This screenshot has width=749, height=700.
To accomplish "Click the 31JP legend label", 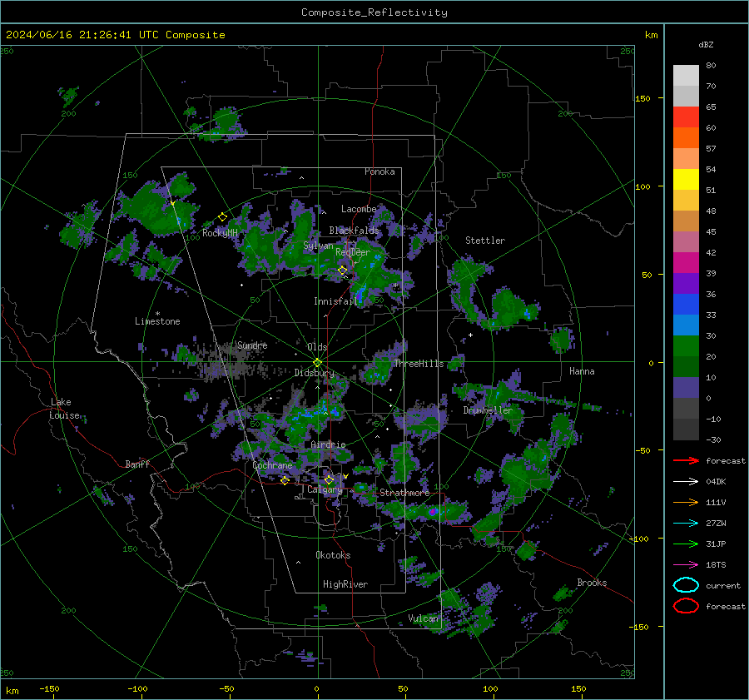I will point(716,544).
